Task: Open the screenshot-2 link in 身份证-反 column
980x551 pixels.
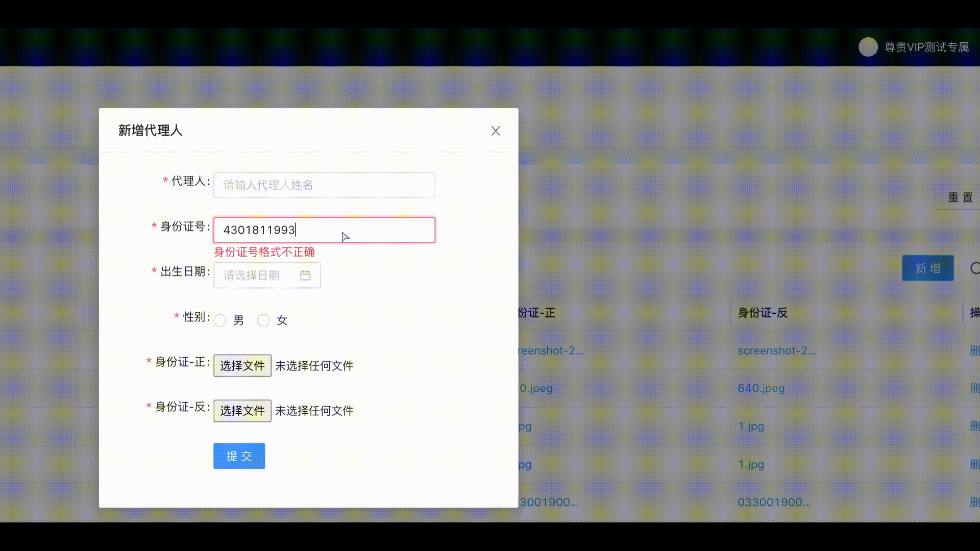Action: coord(777,350)
